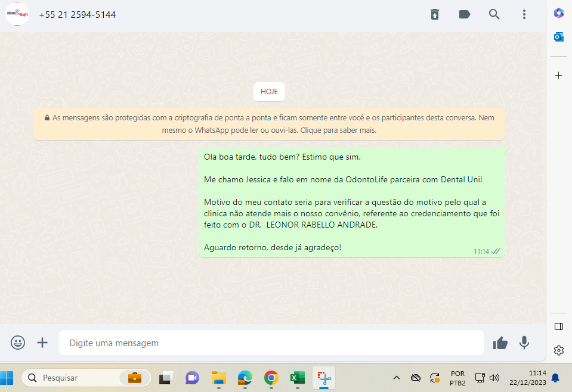Click the sent message about OdontoLife
Image resolution: width=572 pixels, height=392 pixels.
(351, 202)
